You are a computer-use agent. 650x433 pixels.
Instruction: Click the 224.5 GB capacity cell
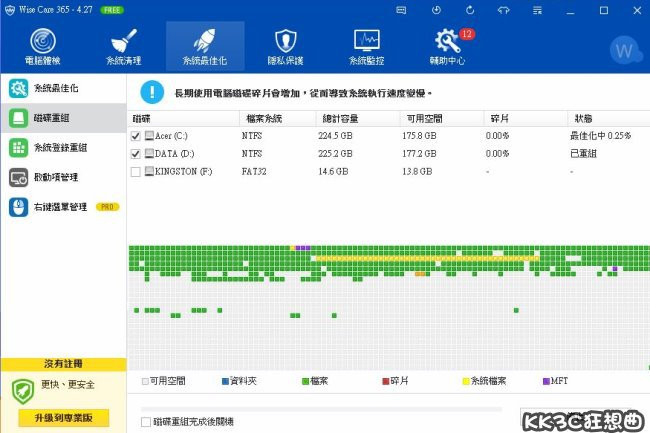tap(335, 136)
